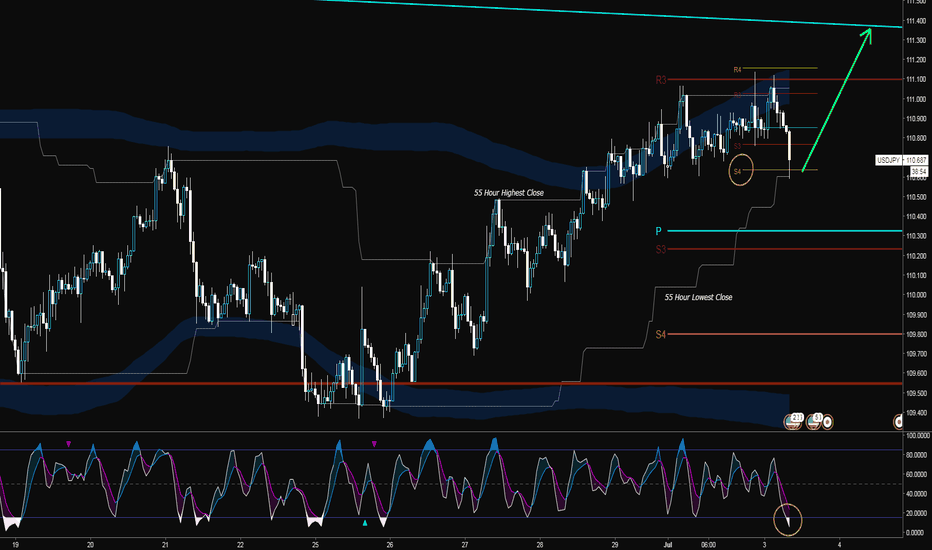The width and height of the screenshot is (932, 550).
Task: Click the 111.400 price axis value
Action: tap(916, 21)
